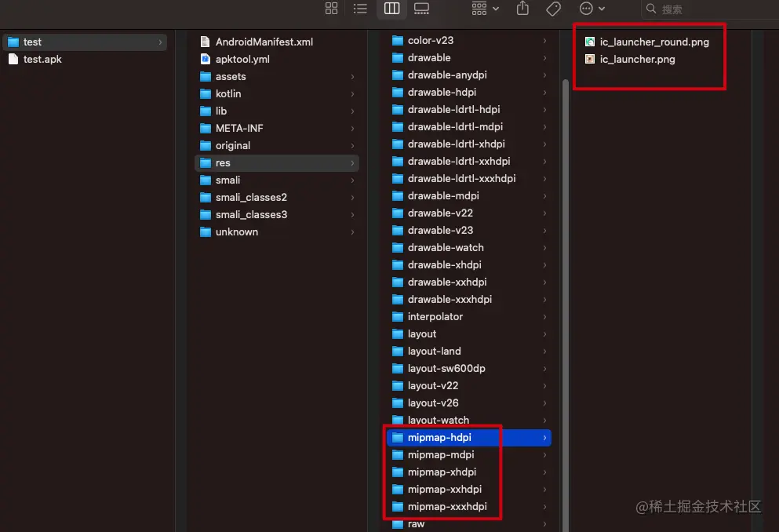Open the META-INF folder

pos(277,128)
